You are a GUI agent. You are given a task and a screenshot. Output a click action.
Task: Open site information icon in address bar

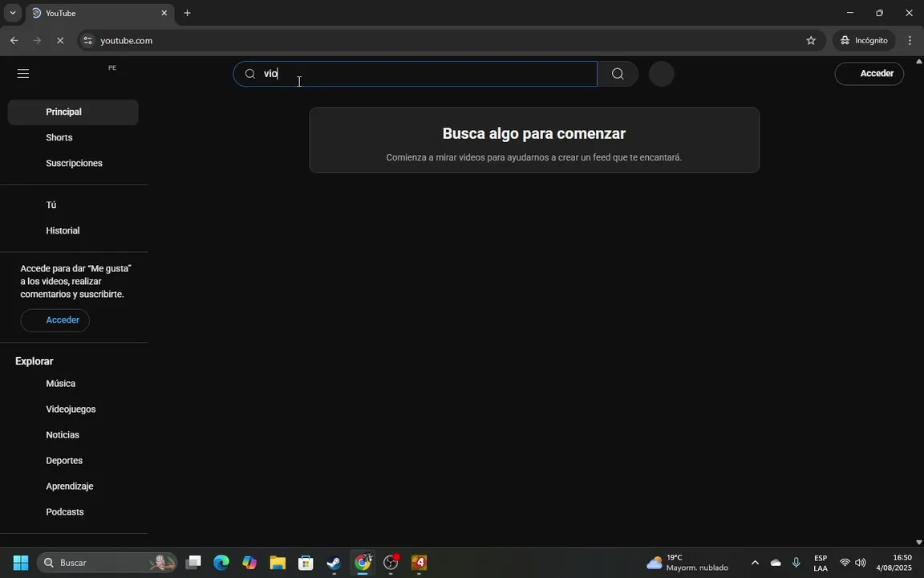[x=87, y=41]
